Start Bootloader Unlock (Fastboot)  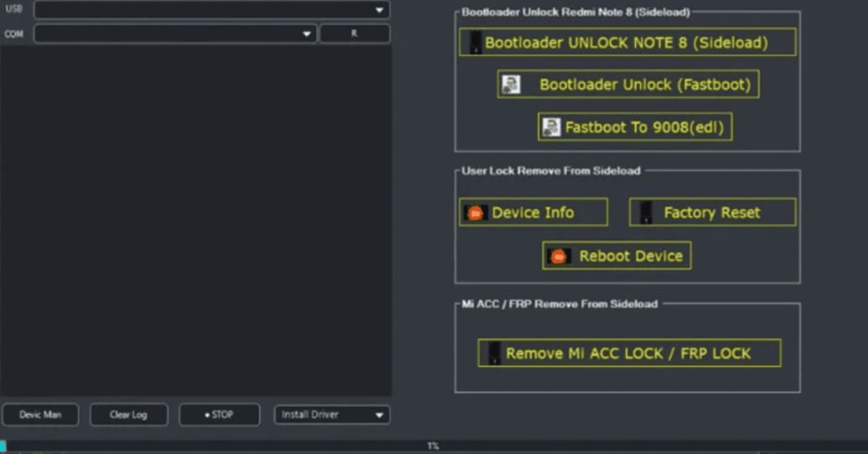click(x=628, y=84)
